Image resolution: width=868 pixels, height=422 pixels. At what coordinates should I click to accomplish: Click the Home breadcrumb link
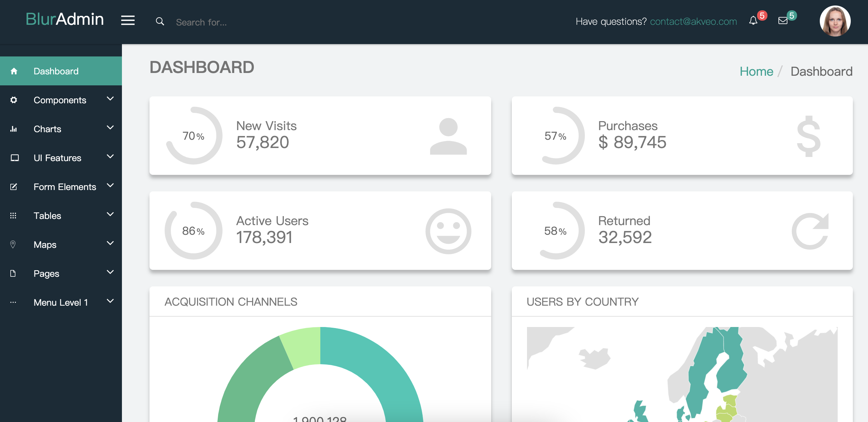(x=756, y=72)
